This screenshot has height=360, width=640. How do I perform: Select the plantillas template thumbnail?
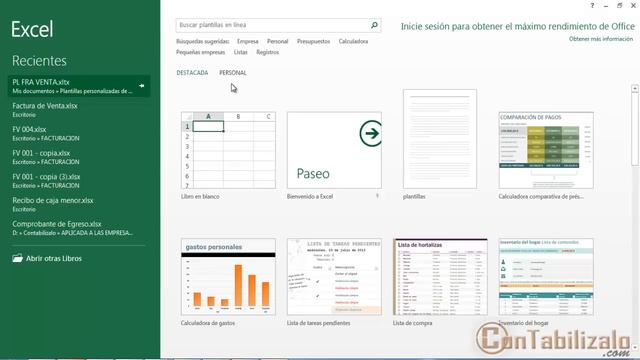(440, 139)
